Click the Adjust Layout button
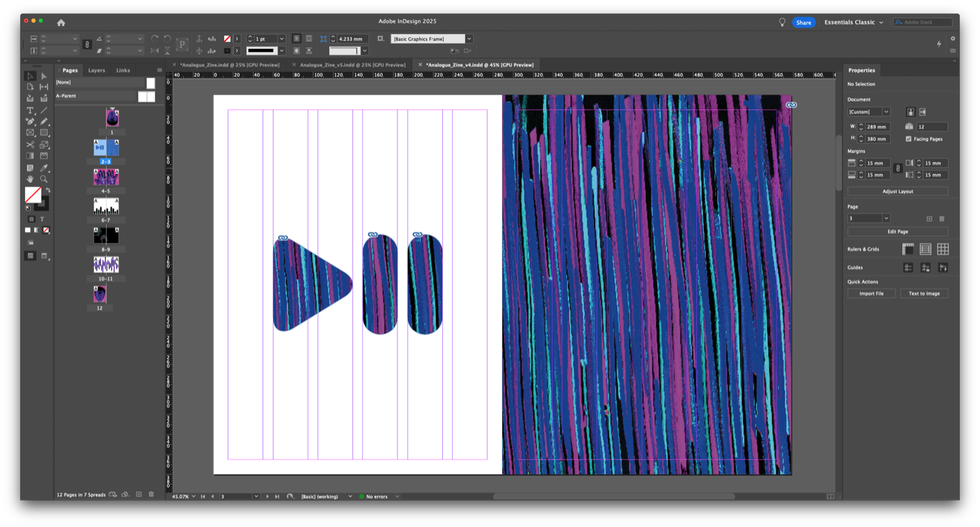This screenshot has height=527, width=980. click(x=898, y=192)
